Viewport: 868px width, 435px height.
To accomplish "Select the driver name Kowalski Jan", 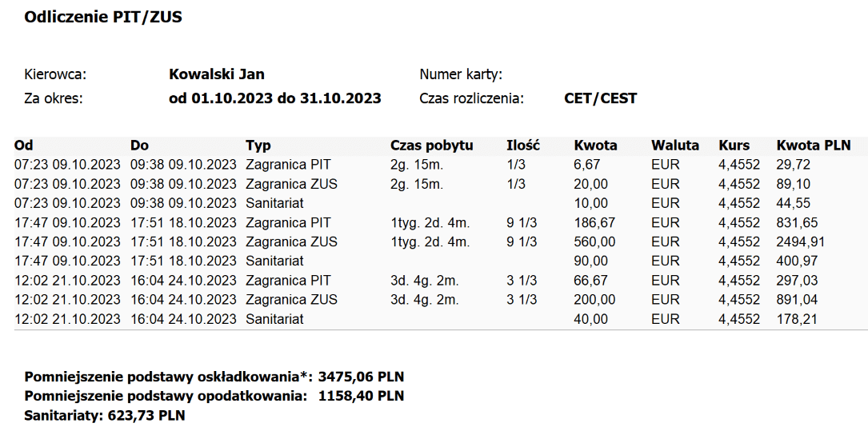I will (217, 74).
